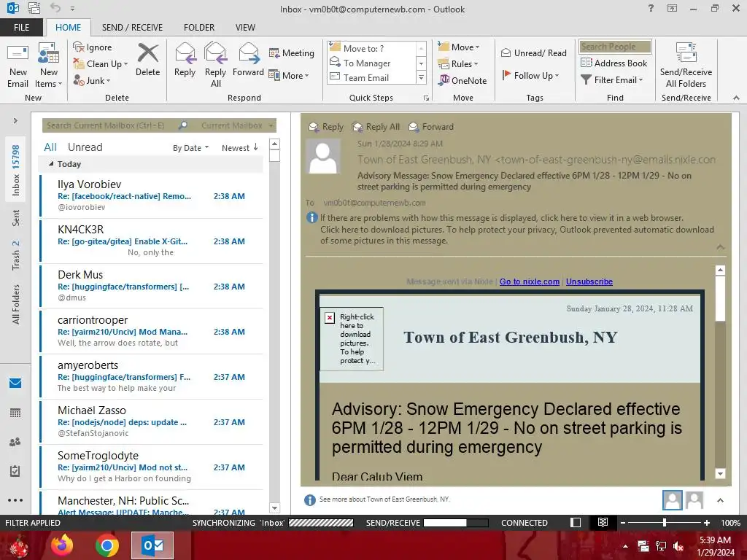Open Quick Steps dialog launcher

(x=426, y=98)
